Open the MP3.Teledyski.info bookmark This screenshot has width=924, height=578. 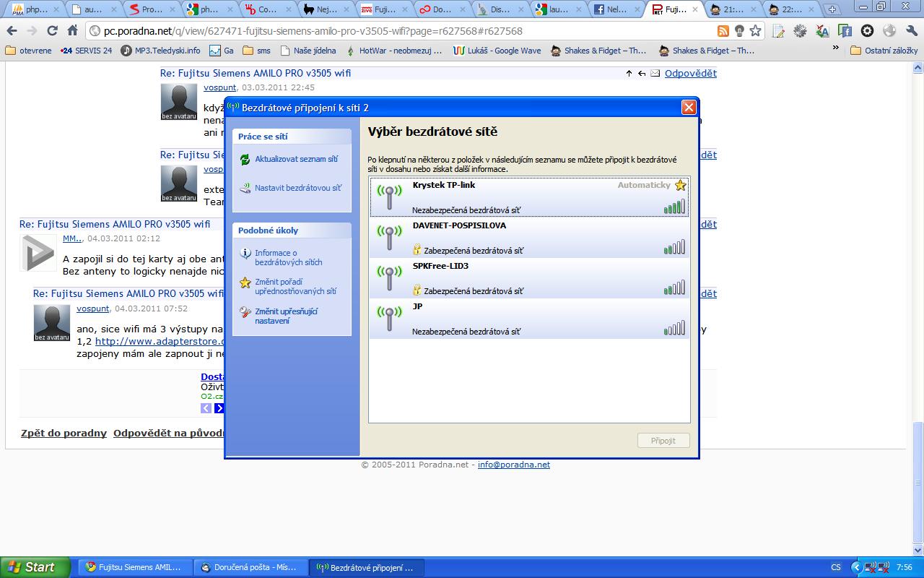[x=160, y=51]
